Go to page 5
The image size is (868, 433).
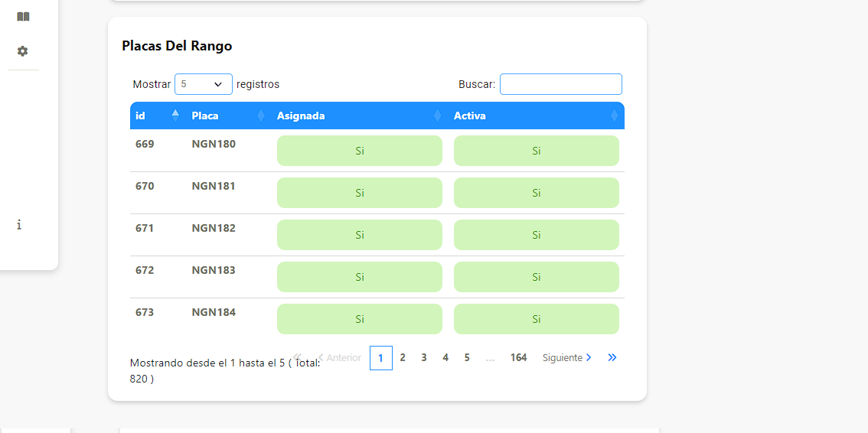(x=467, y=358)
